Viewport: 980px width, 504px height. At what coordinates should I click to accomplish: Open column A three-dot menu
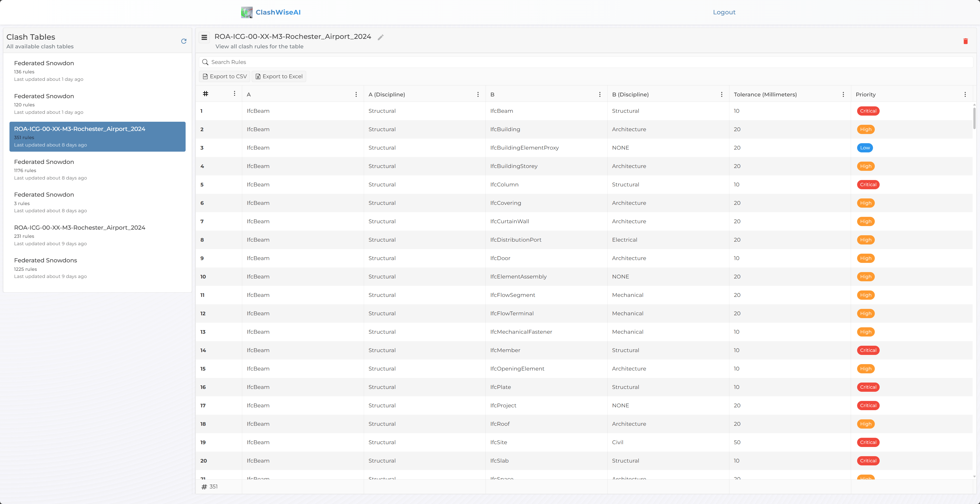coord(356,95)
